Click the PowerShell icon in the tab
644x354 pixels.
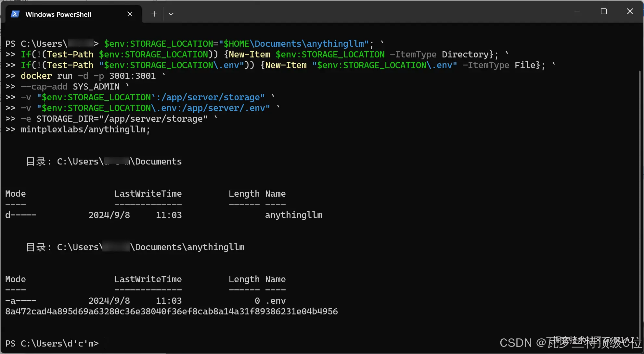click(x=15, y=14)
